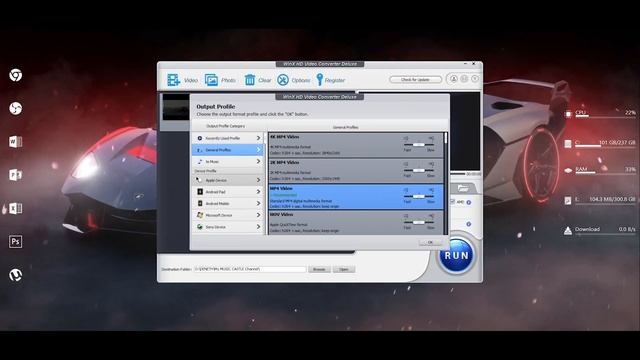Open Microsoft Excel from desktop sidebar
Viewport: 640px width, 360px height.
(x=16, y=208)
